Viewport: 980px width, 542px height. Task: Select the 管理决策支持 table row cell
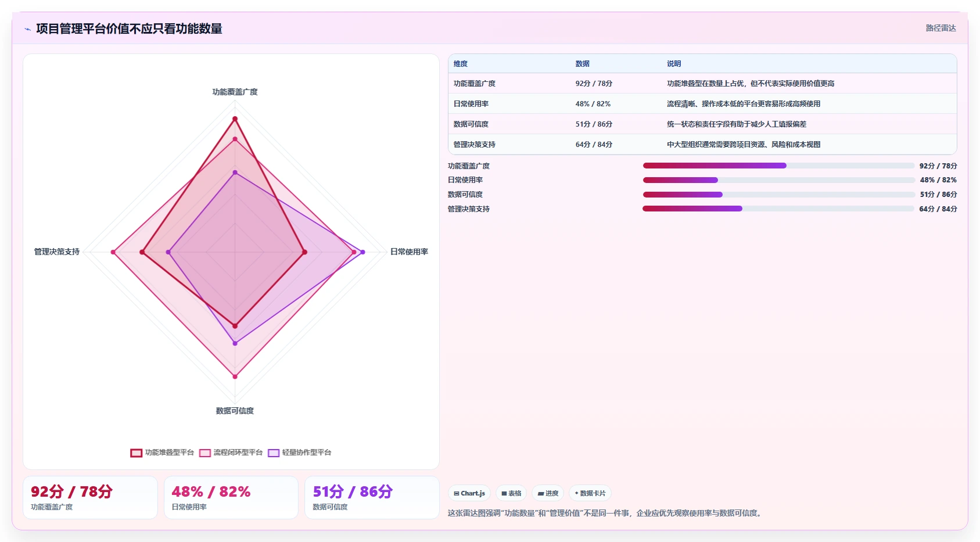(x=475, y=145)
